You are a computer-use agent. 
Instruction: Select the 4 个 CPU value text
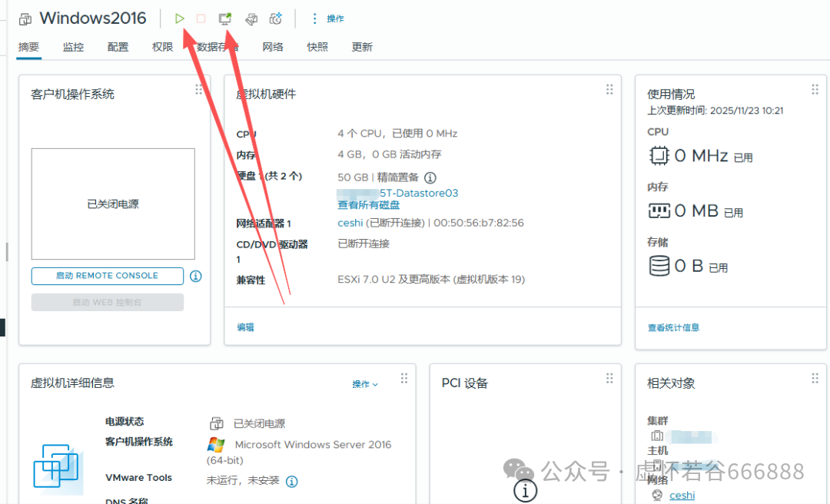pyautogui.click(x=397, y=134)
